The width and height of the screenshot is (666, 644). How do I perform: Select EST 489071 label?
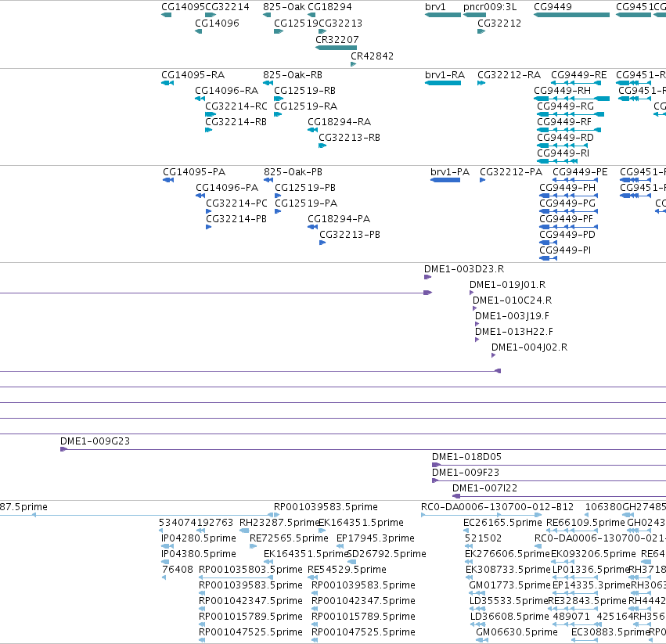(572, 617)
